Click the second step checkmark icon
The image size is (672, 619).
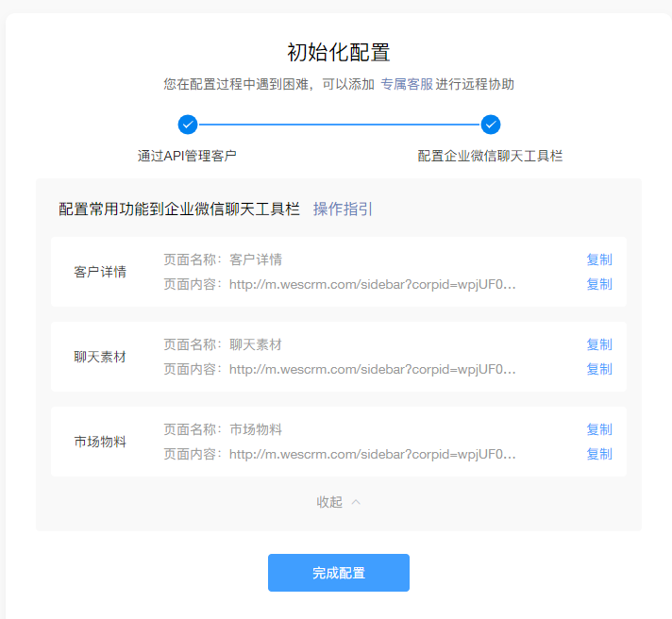[x=491, y=125]
